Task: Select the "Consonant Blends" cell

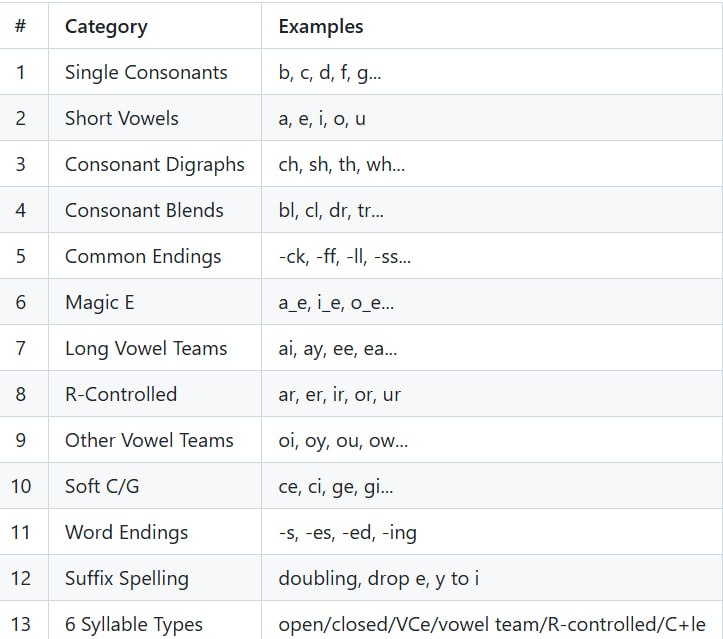Action: coord(144,211)
